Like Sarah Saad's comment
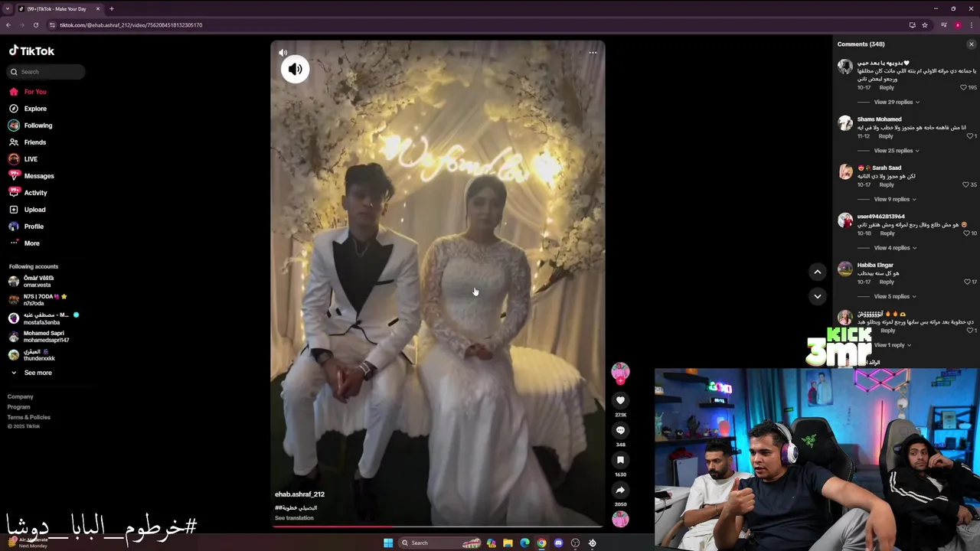This screenshot has height=551, width=980. [x=965, y=184]
